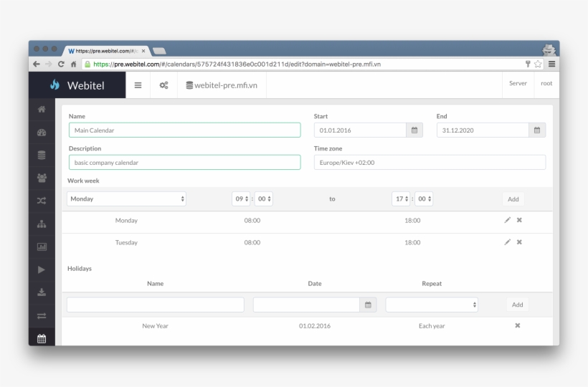The image size is (588, 387).
Task: Click the Description input field
Action: pos(184,163)
